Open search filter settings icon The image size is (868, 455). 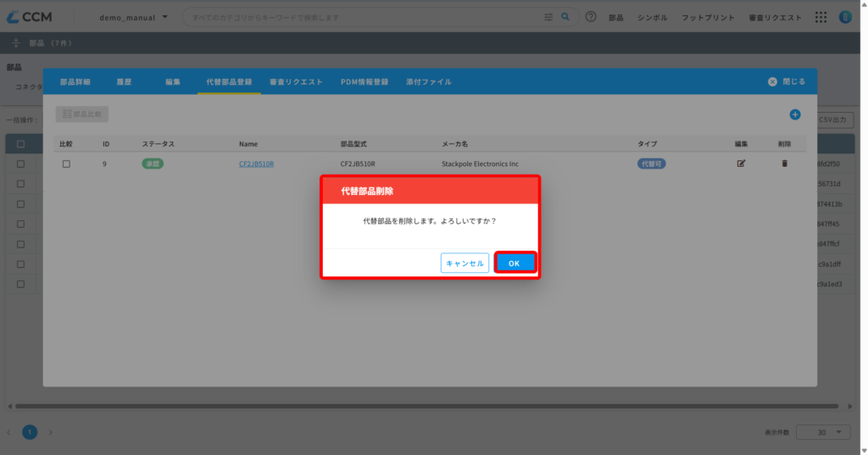(548, 17)
